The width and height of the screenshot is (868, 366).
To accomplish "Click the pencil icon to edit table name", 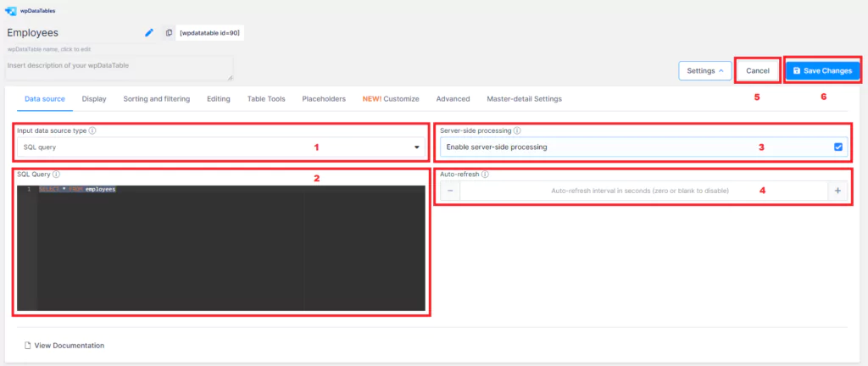I will 149,33.
